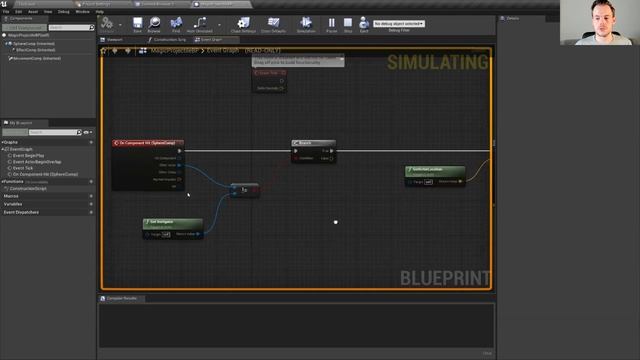Select EffectComp (Inherited) component
This screenshot has height=360, width=640.
[x=35, y=50]
